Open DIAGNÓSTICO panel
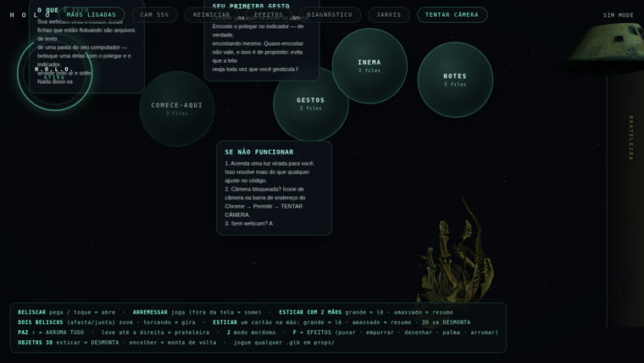The image size is (644, 363). (330, 14)
